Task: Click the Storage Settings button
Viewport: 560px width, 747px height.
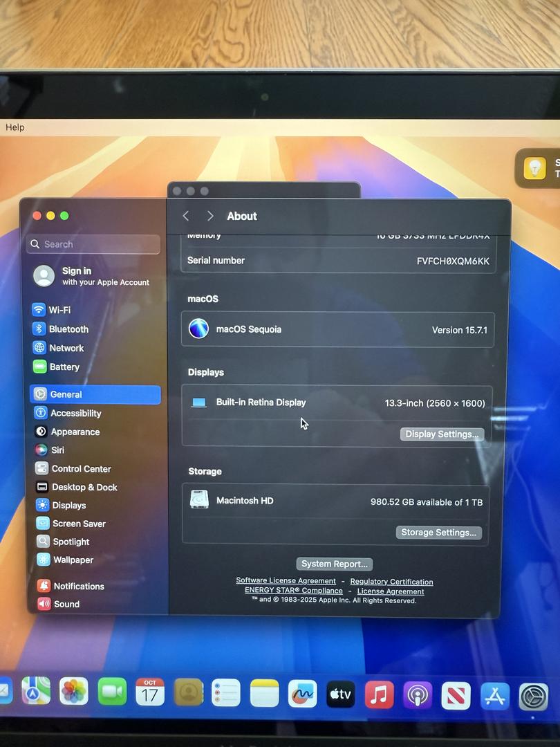Action: coord(438,533)
